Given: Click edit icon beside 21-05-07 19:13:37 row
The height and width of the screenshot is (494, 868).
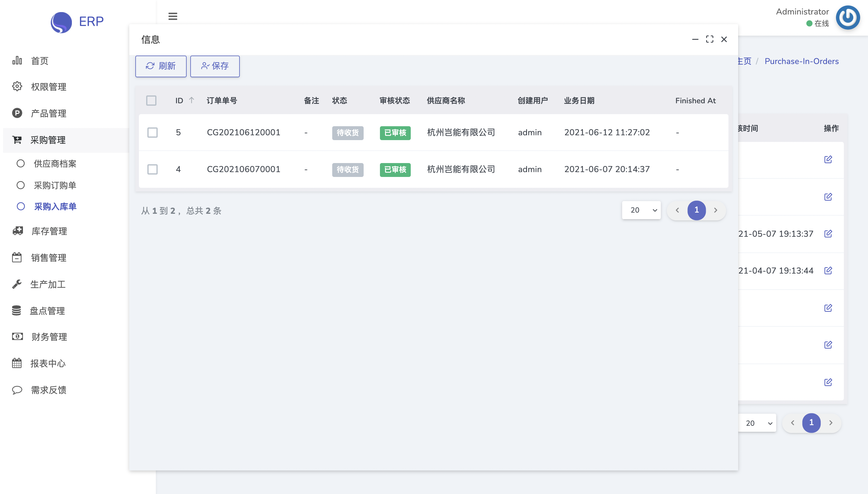Looking at the screenshot, I should pos(828,234).
